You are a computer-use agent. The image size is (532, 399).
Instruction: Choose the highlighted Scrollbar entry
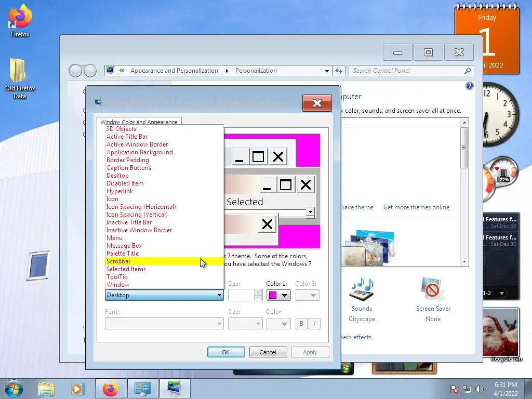[x=165, y=261]
